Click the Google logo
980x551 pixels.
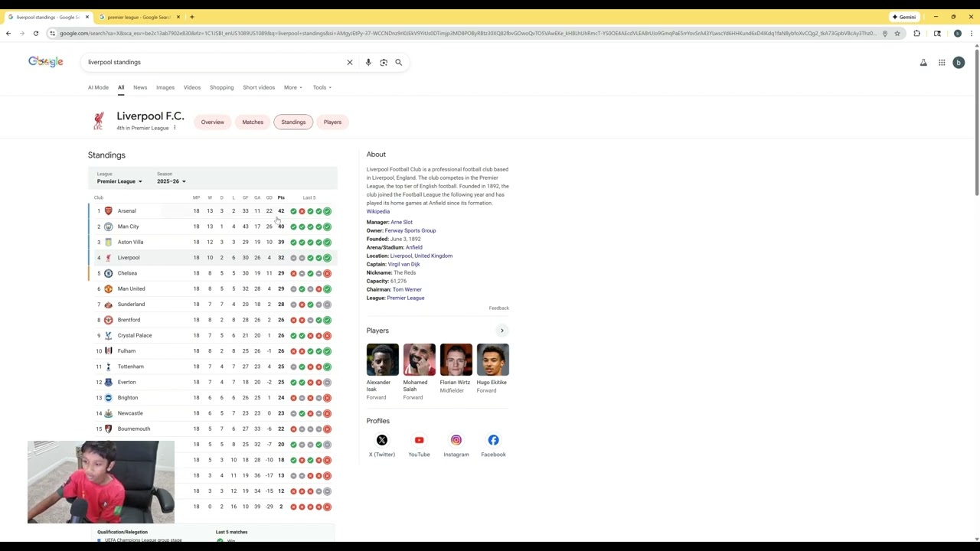tap(46, 62)
